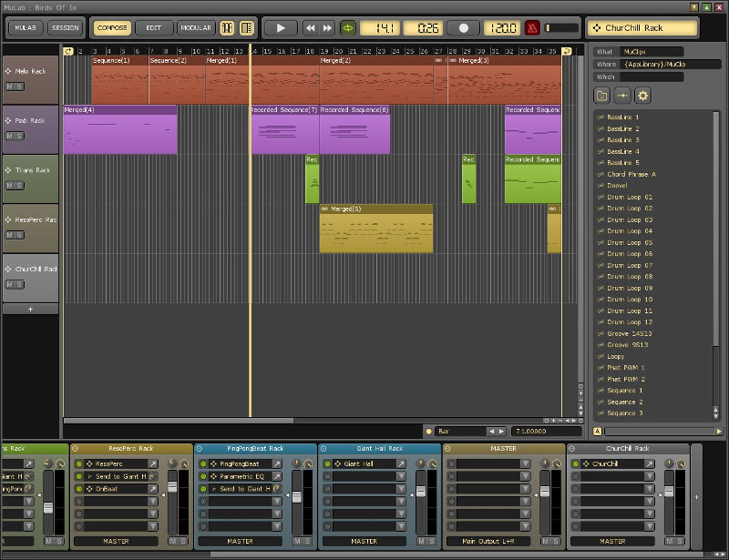729x560 pixels.
Task: Toggle the green loop button
Action: coord(348,28)
